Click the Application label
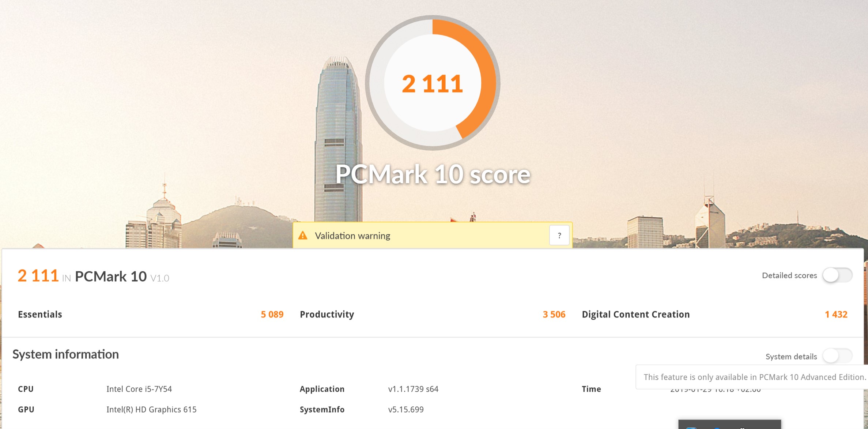The width and height of the screenshot is (868, 429). [322, 389]
